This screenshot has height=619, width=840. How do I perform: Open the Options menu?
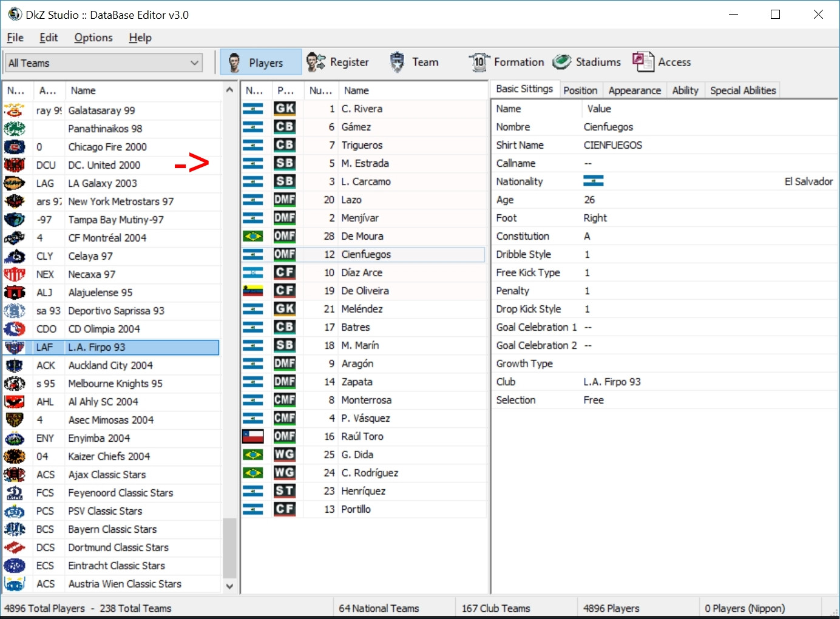click(x=93, y=38)
